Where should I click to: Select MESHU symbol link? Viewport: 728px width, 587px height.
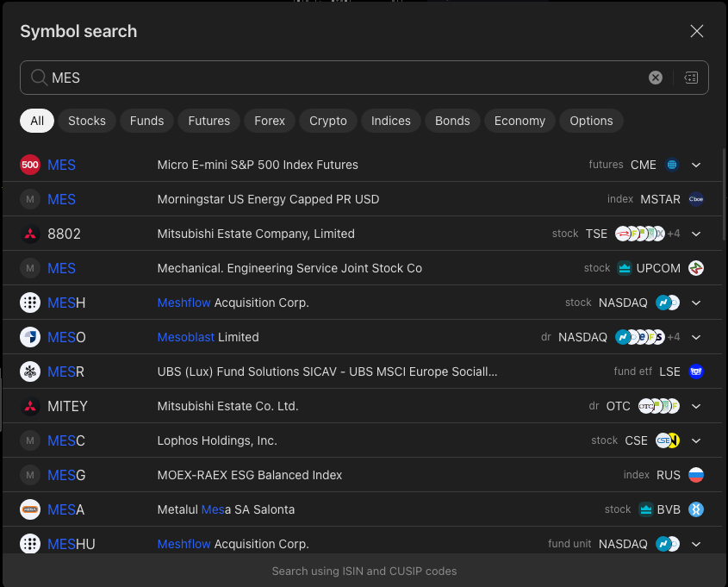72,544
